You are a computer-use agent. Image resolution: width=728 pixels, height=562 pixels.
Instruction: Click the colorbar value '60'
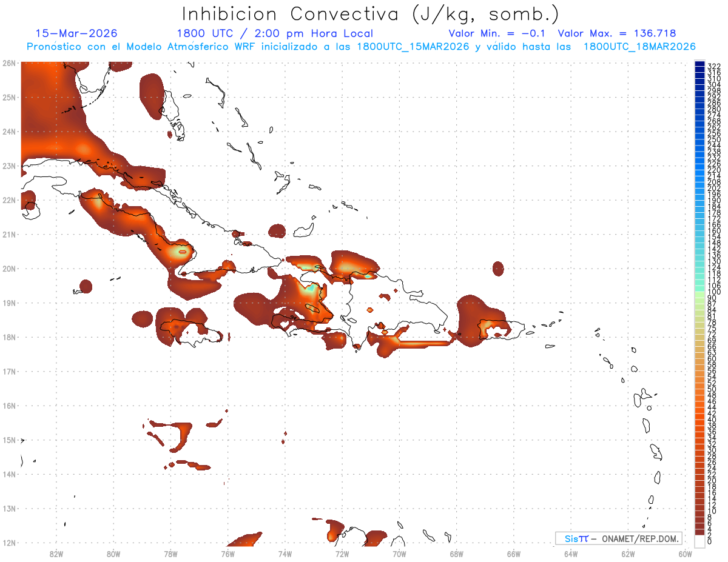(x=712, y=359)
